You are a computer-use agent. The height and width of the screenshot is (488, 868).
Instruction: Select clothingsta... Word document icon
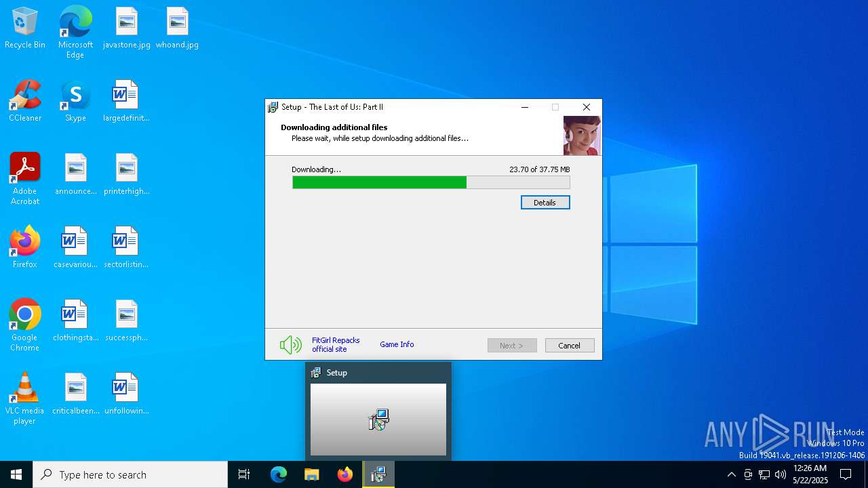click(75, 321)
